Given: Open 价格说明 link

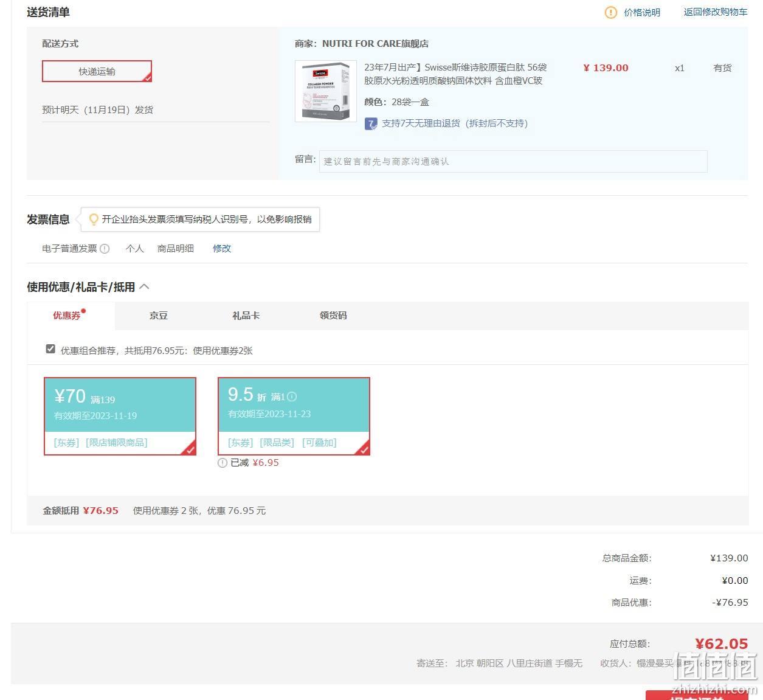Looking at the screenshot, I should (642, 12).
